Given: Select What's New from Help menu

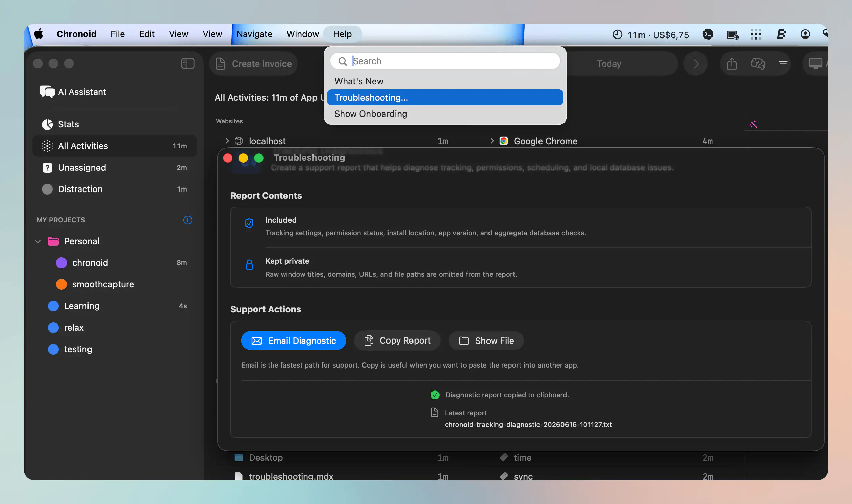Looking at the screenshot, I should pos(445,81).
